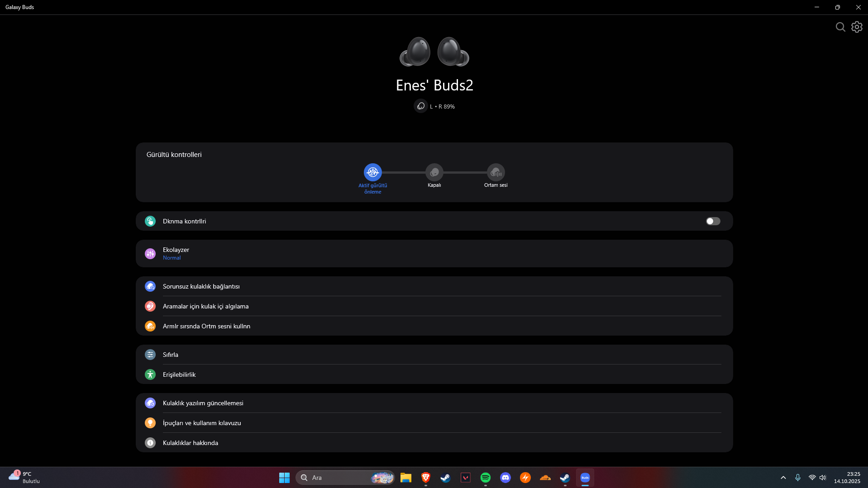Open Kulaklık yazılım güncellemesi
Image resolution: width=868 pixels, height=488 pixels.
coord(434,403)
